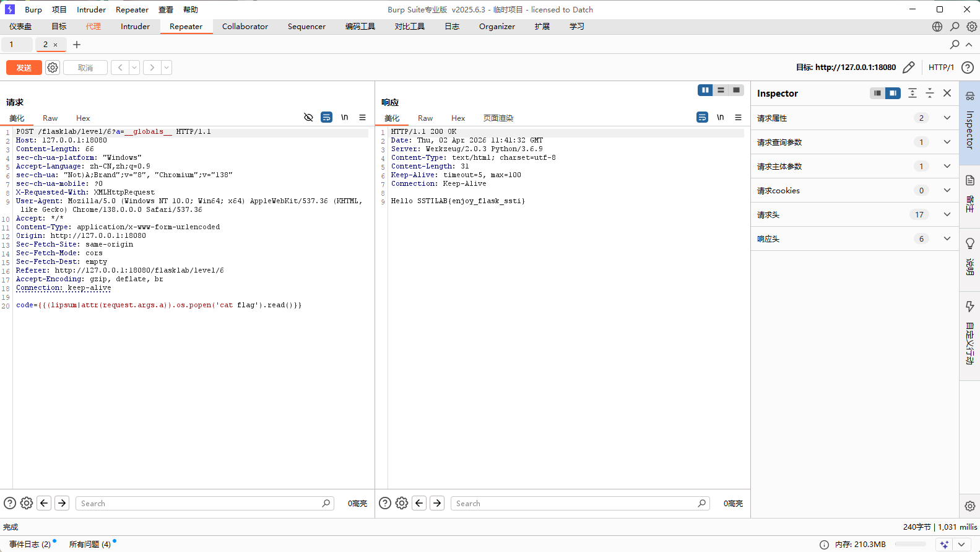The height and width of the screenshot is (552, 980).
Task: Open 所有问题 (4) in status bar
Action: pos(90,545)
